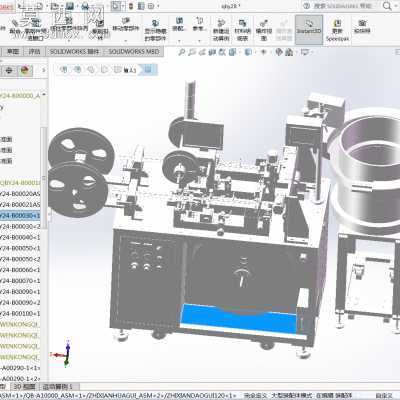This screenshot has height=400, width=400.
Task: Open the 材料明细表 tool
Action: click(242, 30)
